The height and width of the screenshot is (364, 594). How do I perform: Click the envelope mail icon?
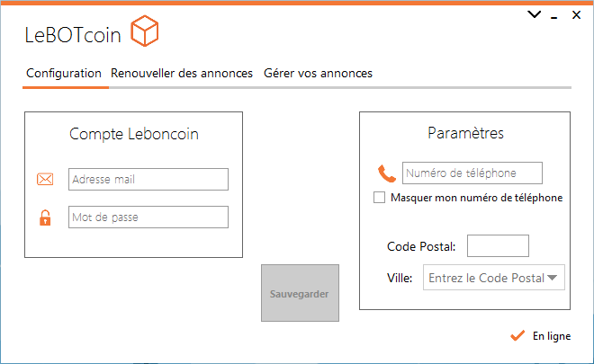click(x=45, y=179)
